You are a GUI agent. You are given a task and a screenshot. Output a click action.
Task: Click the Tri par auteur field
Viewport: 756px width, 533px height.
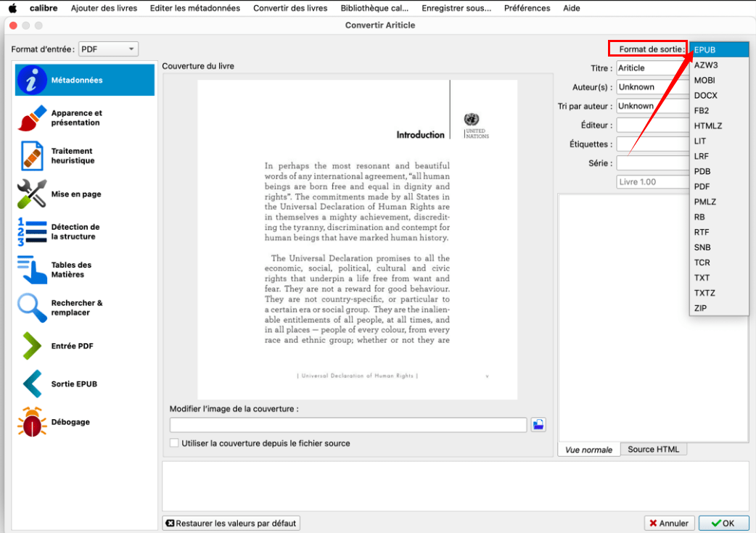click(x=653, y=106)
